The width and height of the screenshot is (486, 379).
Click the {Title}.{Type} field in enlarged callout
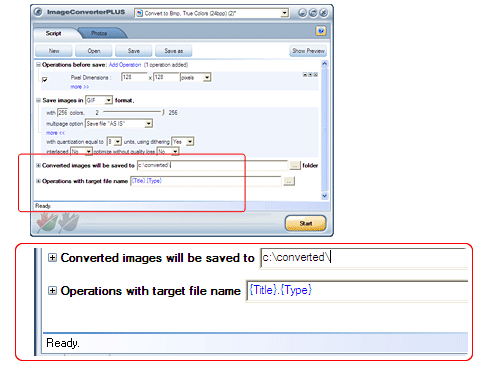[x=357, y=291]
